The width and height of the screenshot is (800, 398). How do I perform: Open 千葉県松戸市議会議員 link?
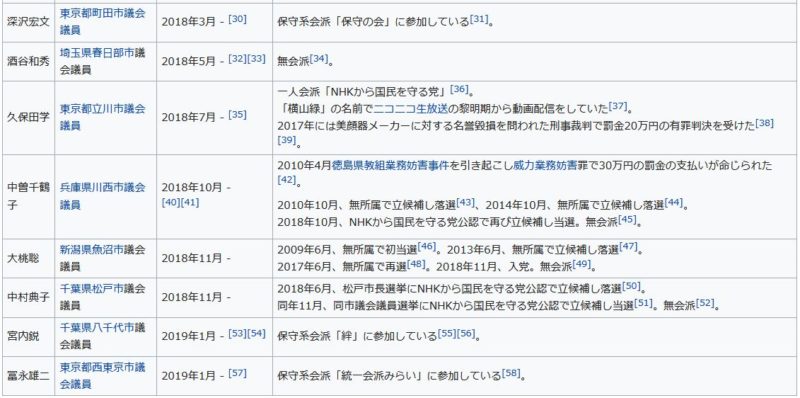click(103, 297)
